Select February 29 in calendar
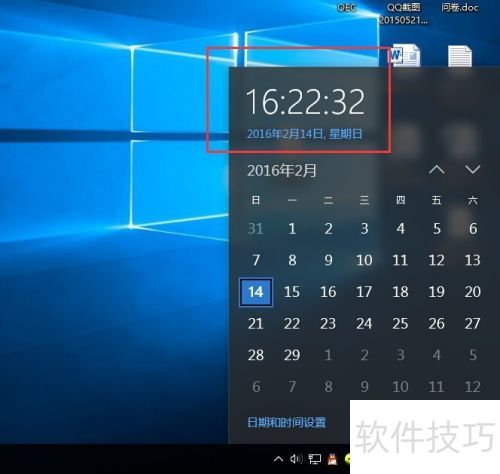The width and height of the screenshot is (500, 474). (x=292, y=355)
